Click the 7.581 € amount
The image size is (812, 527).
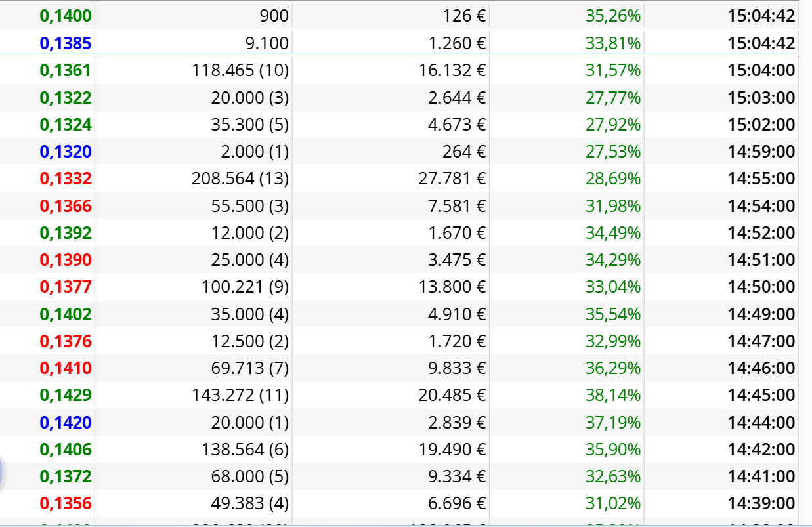(x=457, y=206)
